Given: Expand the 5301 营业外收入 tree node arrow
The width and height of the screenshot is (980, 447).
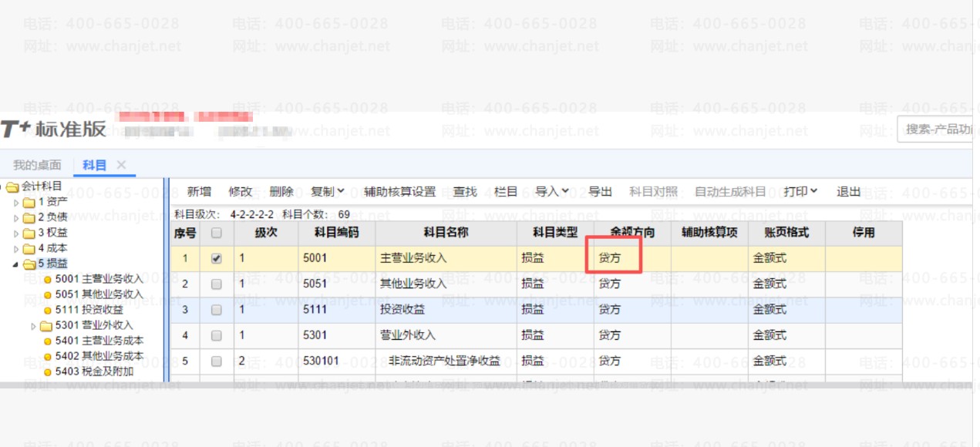Looking at the screenshot, I should tap(33, 326).
